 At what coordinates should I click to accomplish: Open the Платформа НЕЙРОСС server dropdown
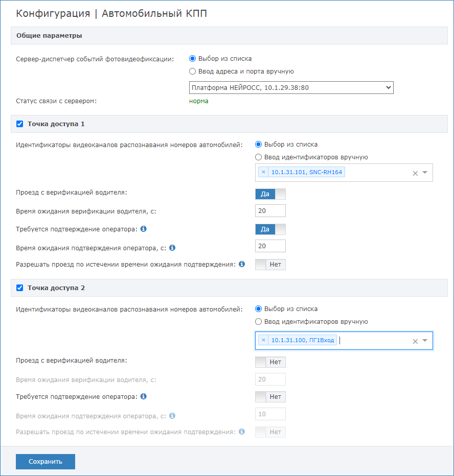pos(291,88)
